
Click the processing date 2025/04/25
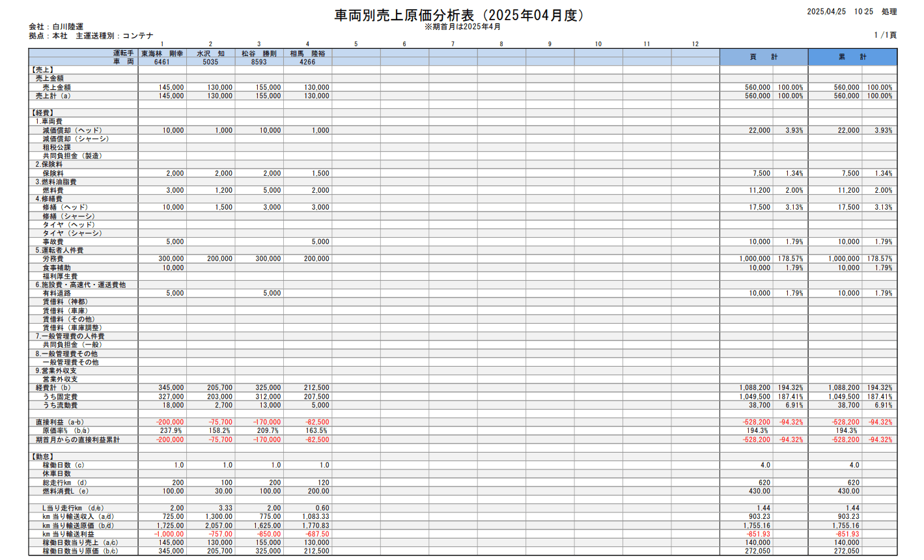tap(826, 12)
